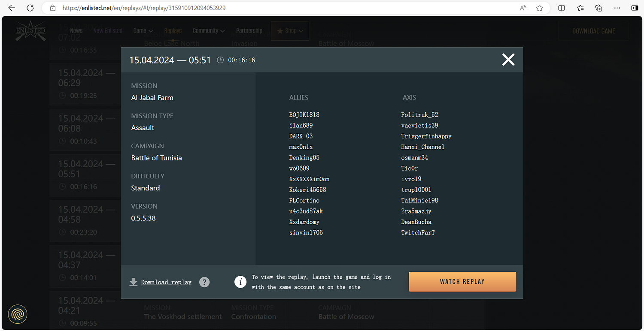Expand the Game dropdown menu

point(143,31)
